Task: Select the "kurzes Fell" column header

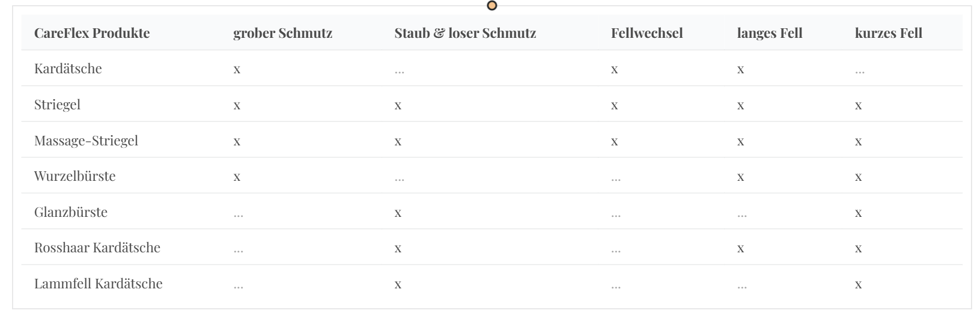Action: (888, 33)
